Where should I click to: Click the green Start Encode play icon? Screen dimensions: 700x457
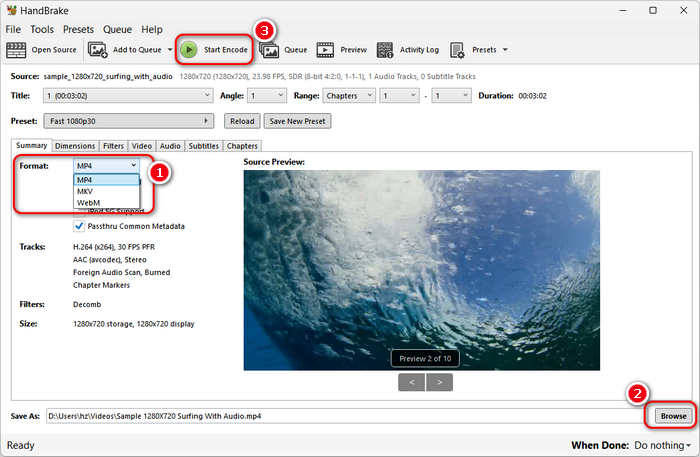point(189,50)
